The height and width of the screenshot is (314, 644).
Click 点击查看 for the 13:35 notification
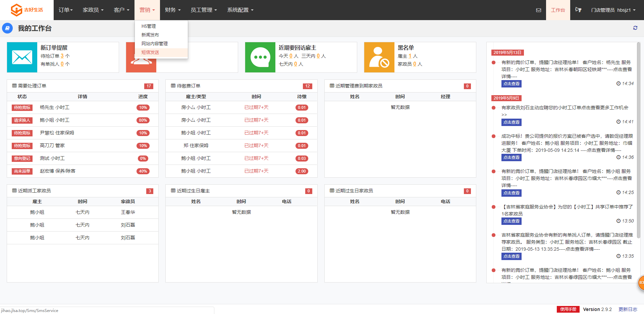(511, 256)
